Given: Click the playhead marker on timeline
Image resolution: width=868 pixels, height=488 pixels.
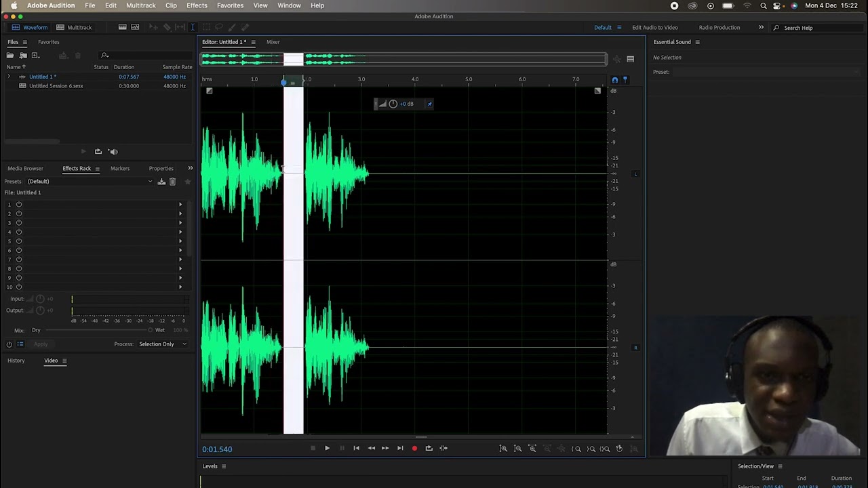Looking at the screenshot, I should coord(284,81).
